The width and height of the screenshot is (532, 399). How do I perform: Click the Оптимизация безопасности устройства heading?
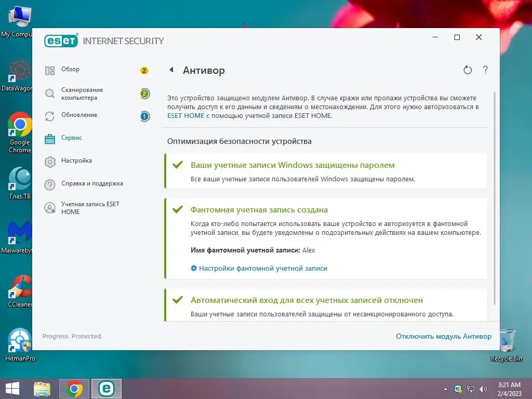click(x=239, y=141)
